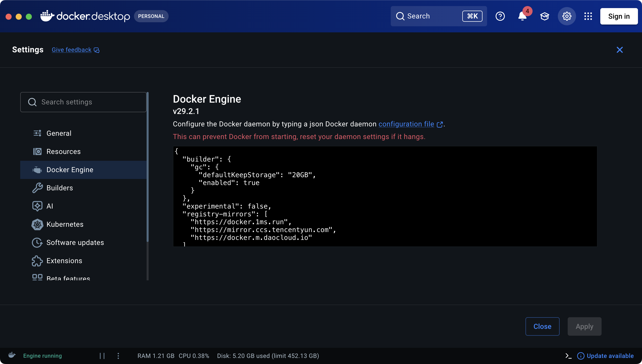Click the help question mark icon
The height and width of the screenshot is (364, 642).
(x=500, y=16)
